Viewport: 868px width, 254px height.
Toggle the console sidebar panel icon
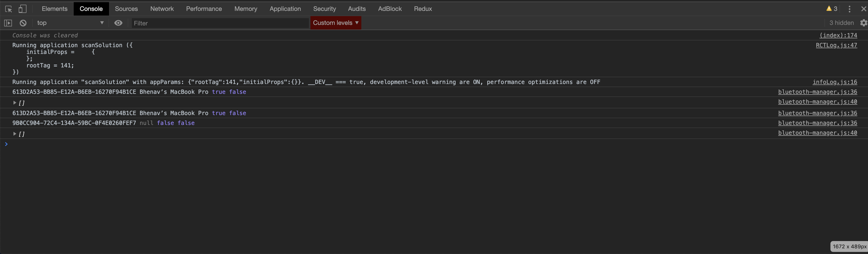point(8,23)
